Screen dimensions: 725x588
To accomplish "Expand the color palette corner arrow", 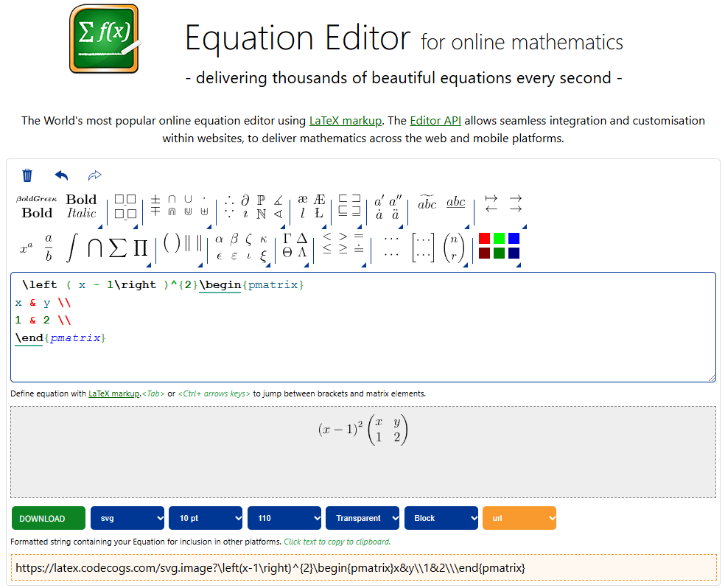I will 518,265.
